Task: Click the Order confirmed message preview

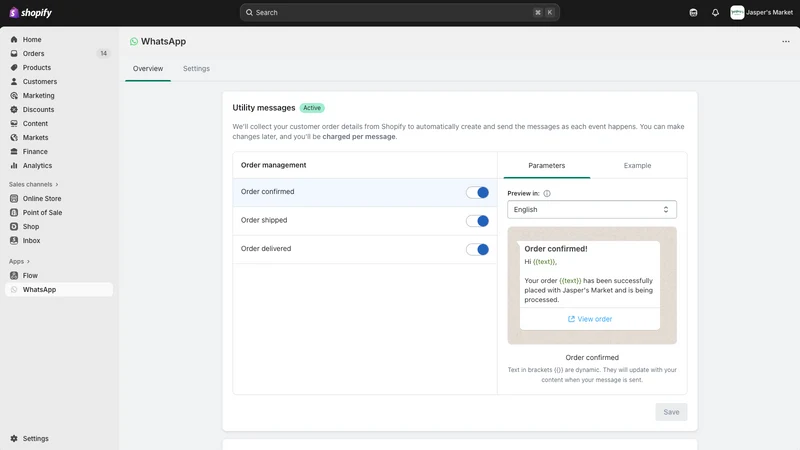Action: point(590,285)
